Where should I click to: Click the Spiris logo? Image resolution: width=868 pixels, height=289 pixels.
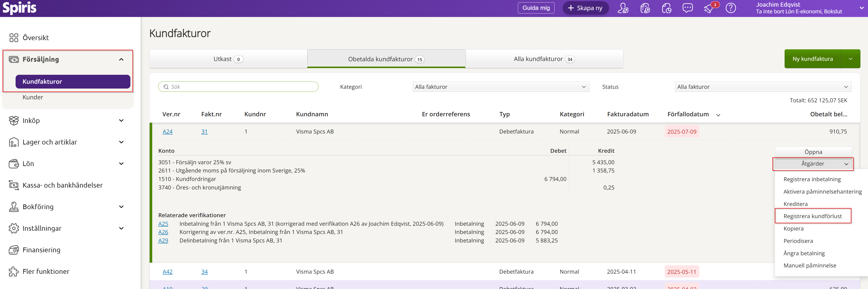coord(19,8)
